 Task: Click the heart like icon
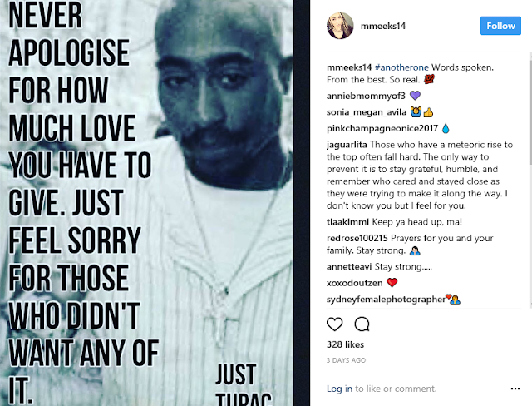coord(334,324)
